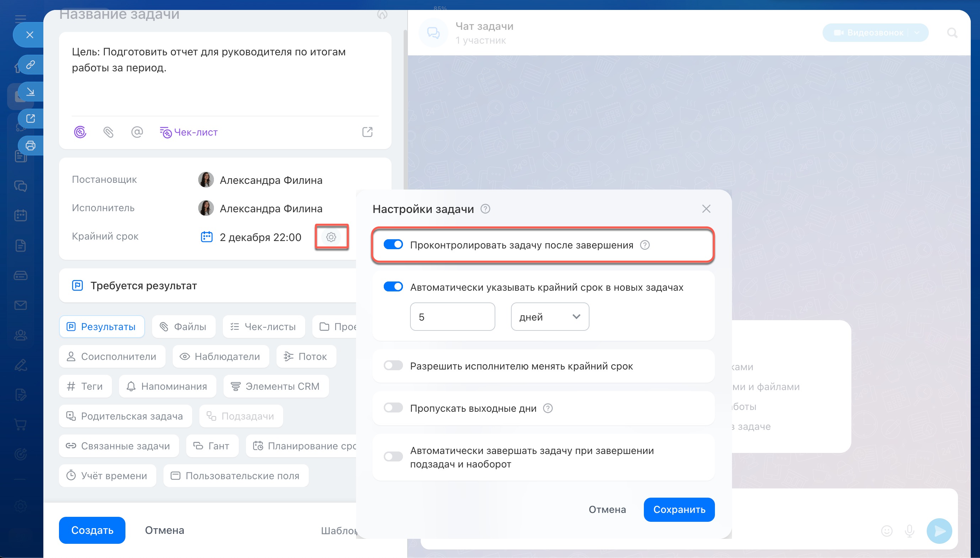Click the copy link icon in side panel

(30, 64)
